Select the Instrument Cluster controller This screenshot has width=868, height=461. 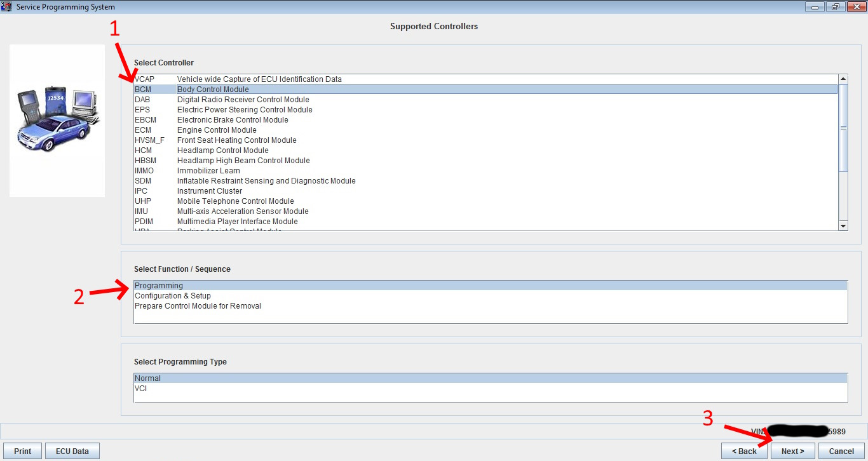pyautogui.click(x=486, y=191)
